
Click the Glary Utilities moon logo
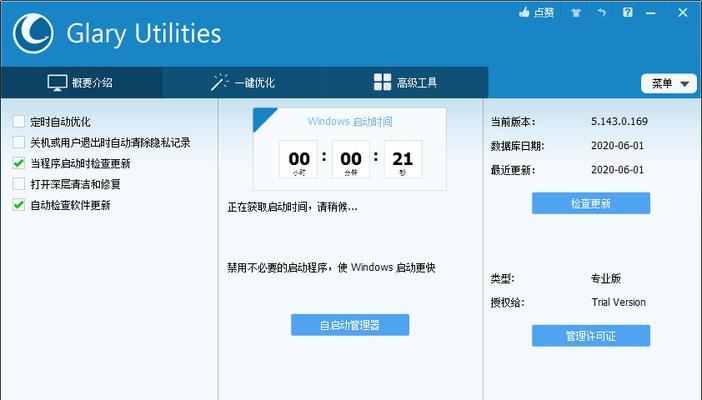[x=33, y=34]
